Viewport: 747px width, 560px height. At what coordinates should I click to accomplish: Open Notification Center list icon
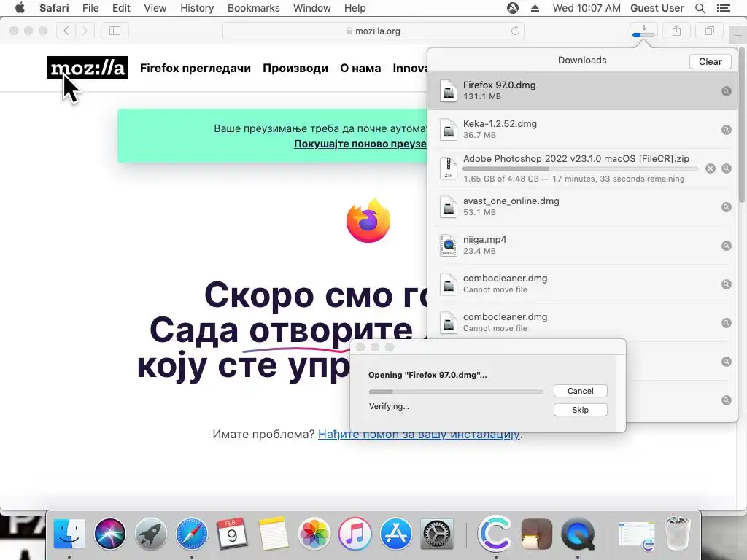pos(723,8)
